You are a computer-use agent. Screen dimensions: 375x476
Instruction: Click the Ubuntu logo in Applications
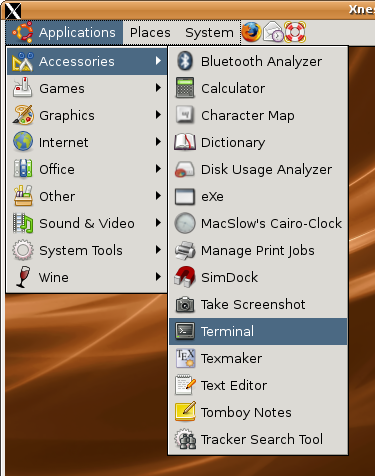tap(23, 32)
